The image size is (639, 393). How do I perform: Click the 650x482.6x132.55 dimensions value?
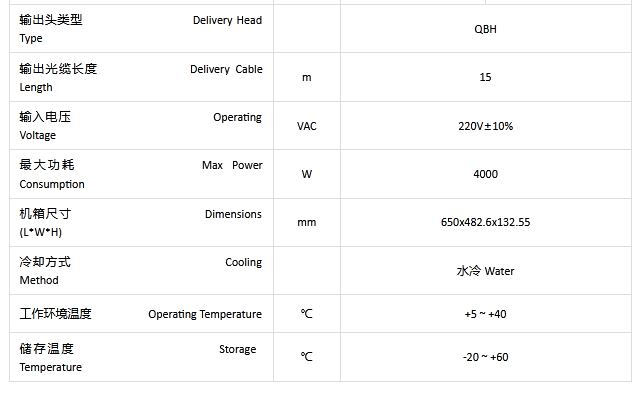click(x=485, y=222)
